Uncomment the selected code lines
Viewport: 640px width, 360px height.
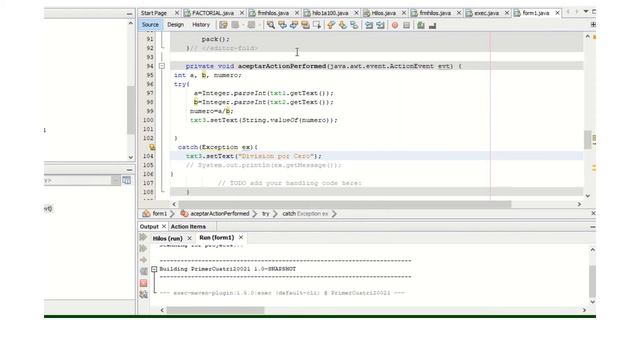tap(432, 25)
